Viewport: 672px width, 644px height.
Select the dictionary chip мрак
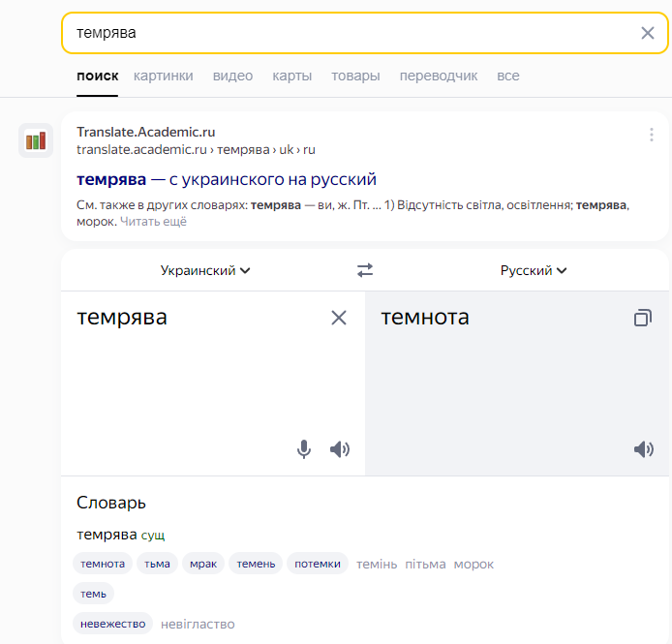point(203,564)
